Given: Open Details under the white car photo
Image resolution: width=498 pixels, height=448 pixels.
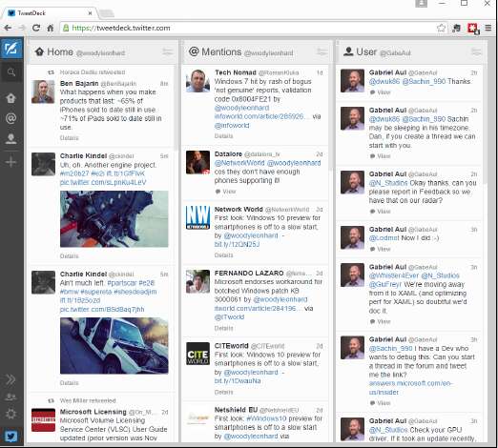Looking at the screenshot, I should click(x=69, y=383).
